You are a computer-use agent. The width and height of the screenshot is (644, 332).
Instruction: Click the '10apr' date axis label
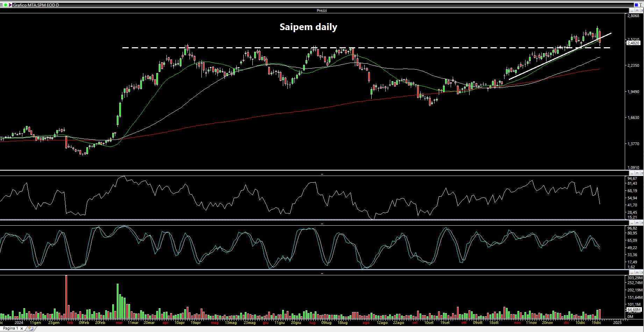180,323
